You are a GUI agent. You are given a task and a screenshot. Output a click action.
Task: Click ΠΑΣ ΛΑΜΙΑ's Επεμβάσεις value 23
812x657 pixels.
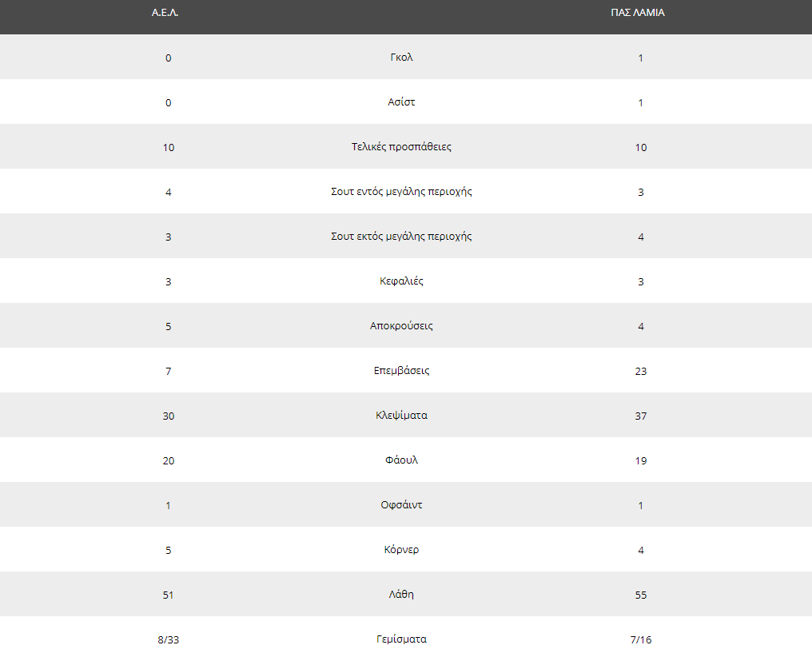[641, 371]
